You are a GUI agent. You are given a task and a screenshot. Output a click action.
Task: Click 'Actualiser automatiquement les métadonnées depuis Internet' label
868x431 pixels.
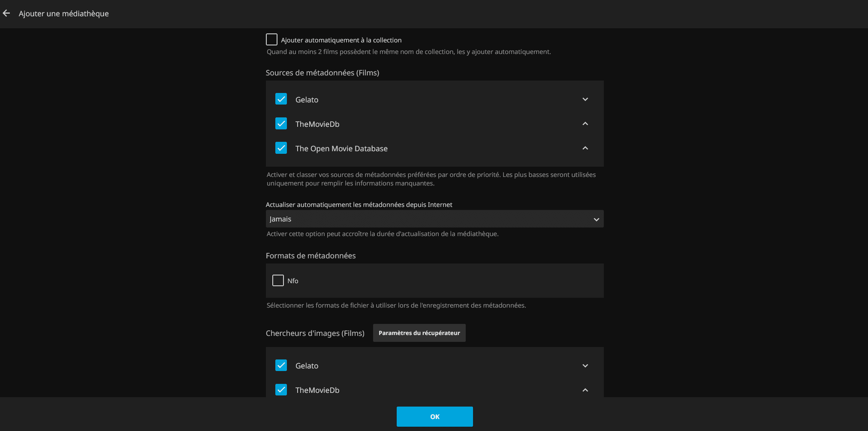[359, 205]
